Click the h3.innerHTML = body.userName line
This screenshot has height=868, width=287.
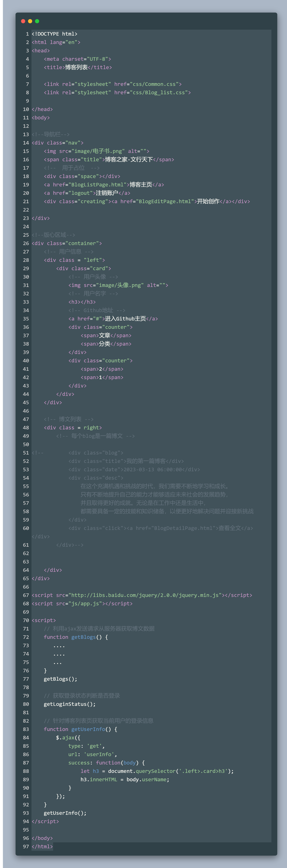coord(125,780)
